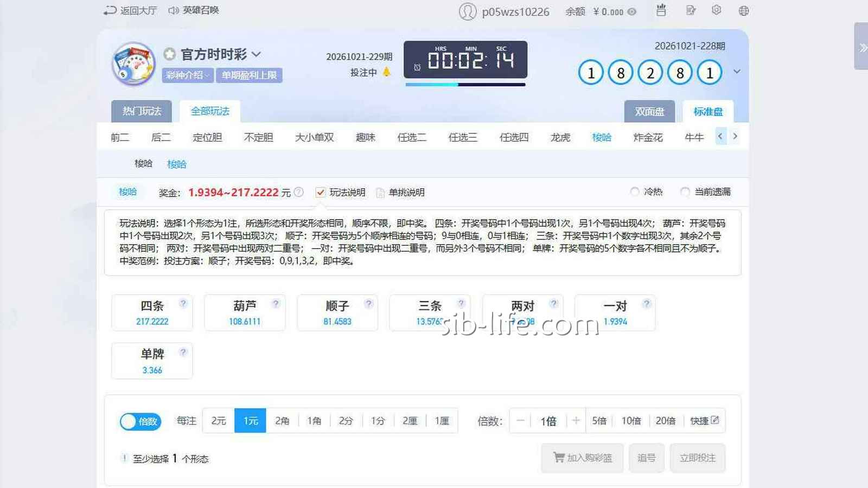Toggle the sound speaker icon
Viewport: 868px width, 488px height.
(x=174, y=10)
